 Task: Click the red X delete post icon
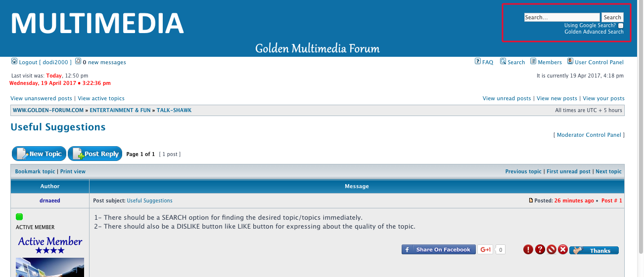(x=563, y=250)
